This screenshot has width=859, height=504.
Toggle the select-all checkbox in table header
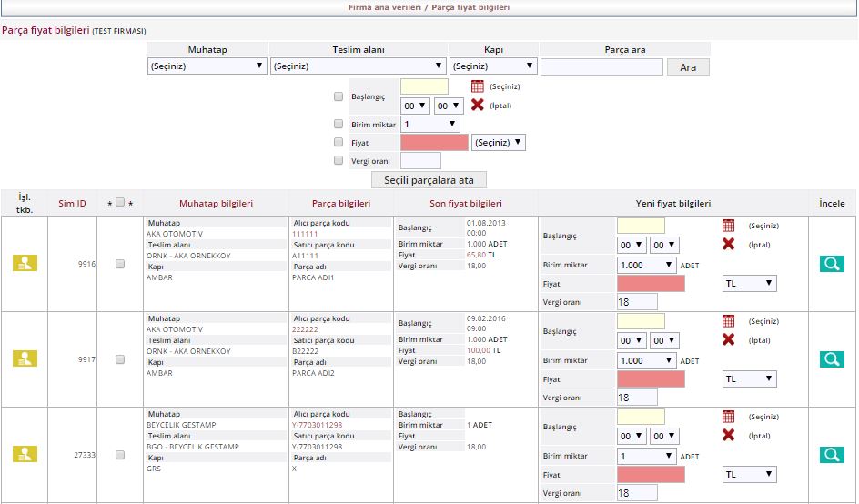[119, 203]
